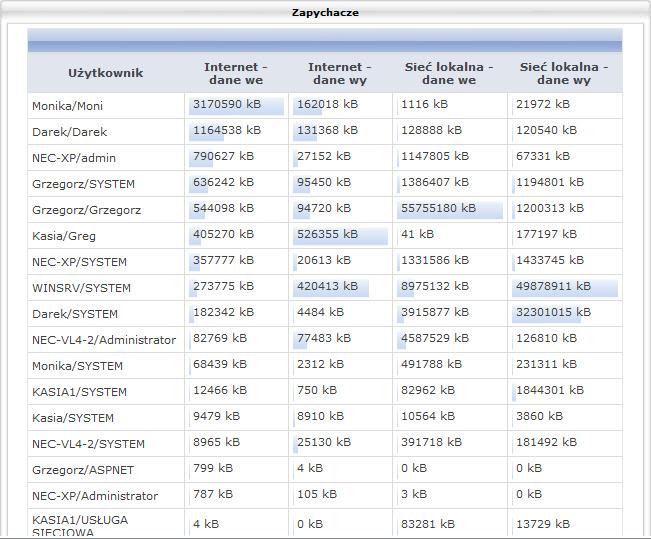Image resolution: width=651 pixels, height=539 pixels.
Task: Click the 3170590 kB value
Action: tap(227, 104)
